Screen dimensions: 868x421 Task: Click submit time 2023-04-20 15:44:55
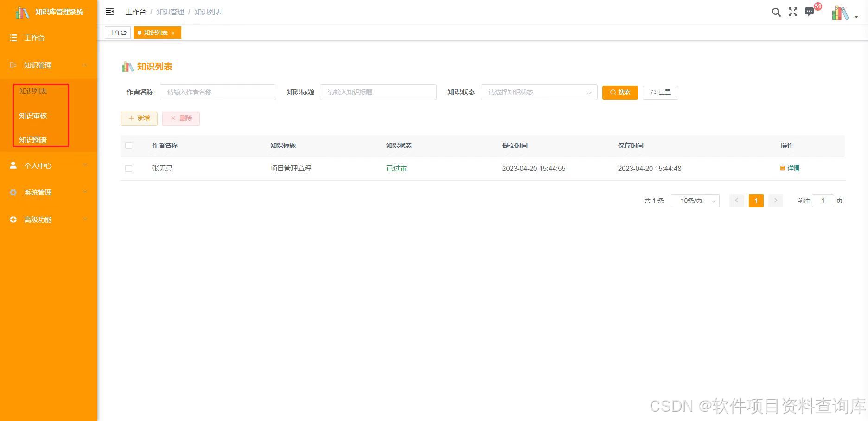point(534,169)
